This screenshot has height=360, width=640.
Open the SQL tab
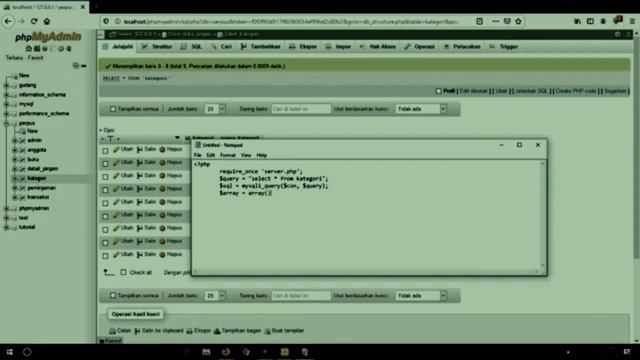point(192,47)
